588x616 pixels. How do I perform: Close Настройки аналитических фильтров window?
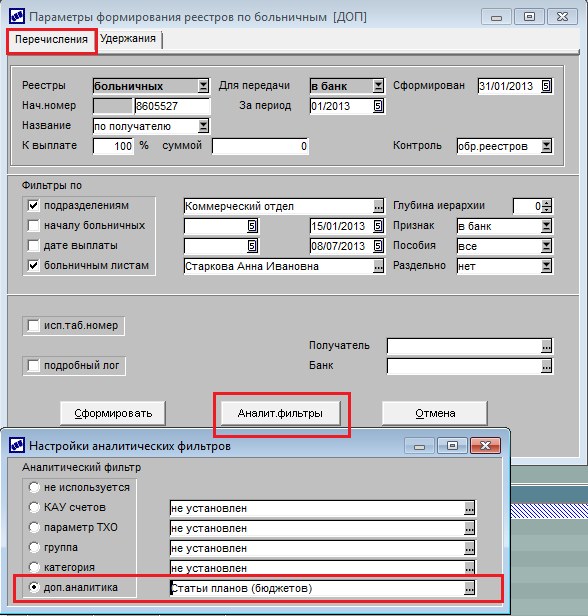point(485,446)
